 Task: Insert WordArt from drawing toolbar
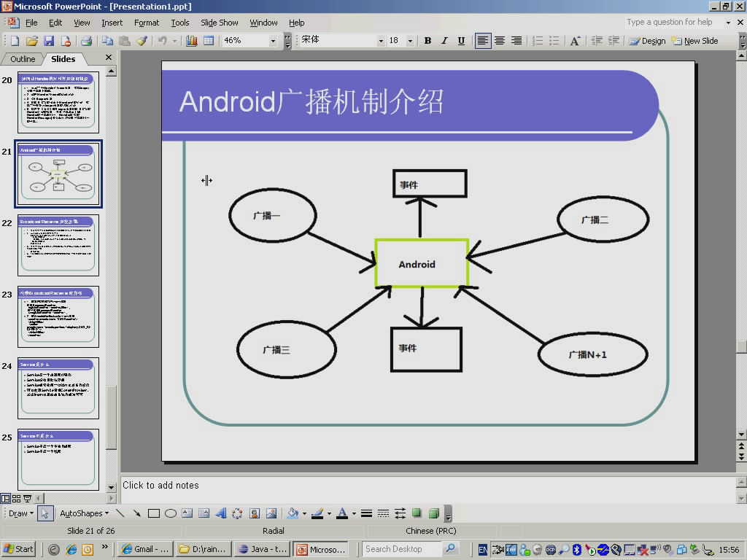point(221,513)
